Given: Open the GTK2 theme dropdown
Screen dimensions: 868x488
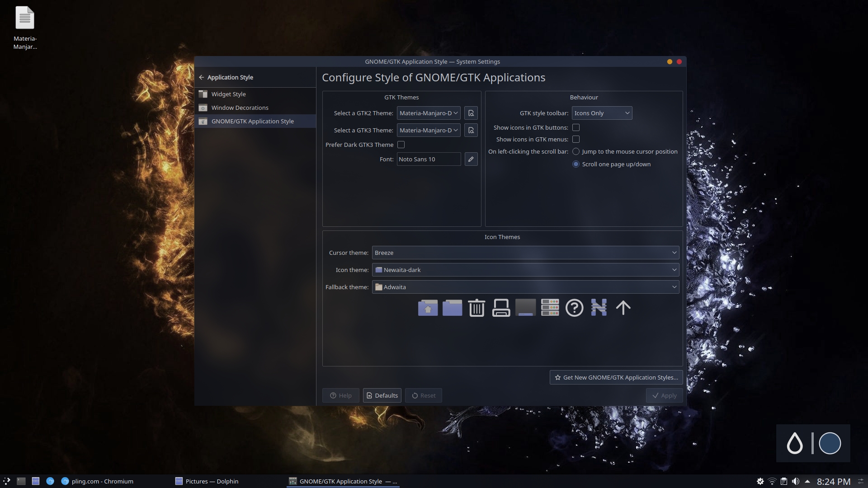Looking at the screenshot, I should (x=429, y=113).
